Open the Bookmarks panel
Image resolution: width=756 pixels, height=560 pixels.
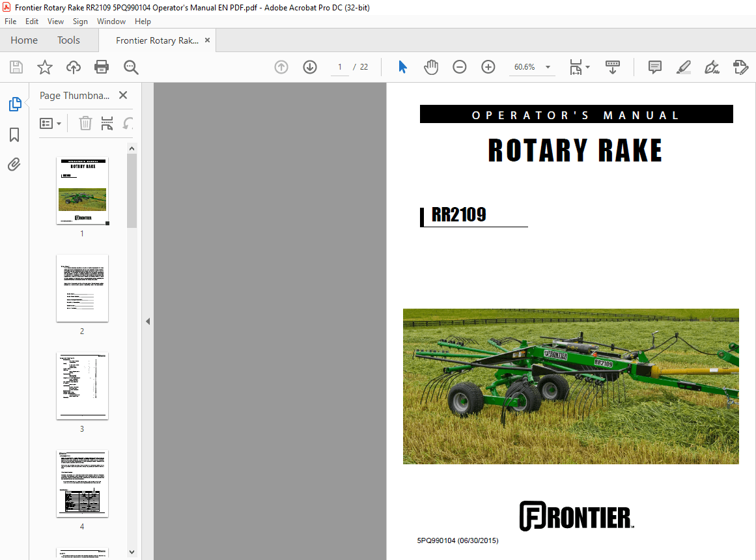[x=14, y=134]
